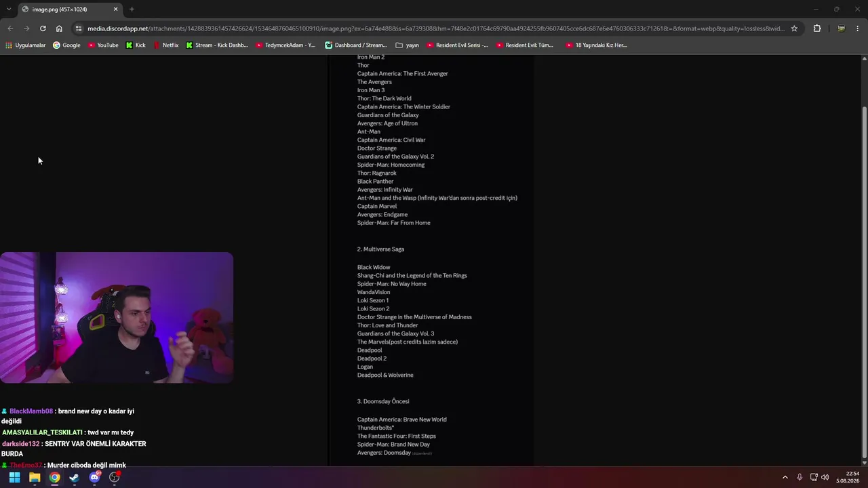The image size is (868, 488).
Task: Open the Kick bookmark
Action: [x=136, y=45]
